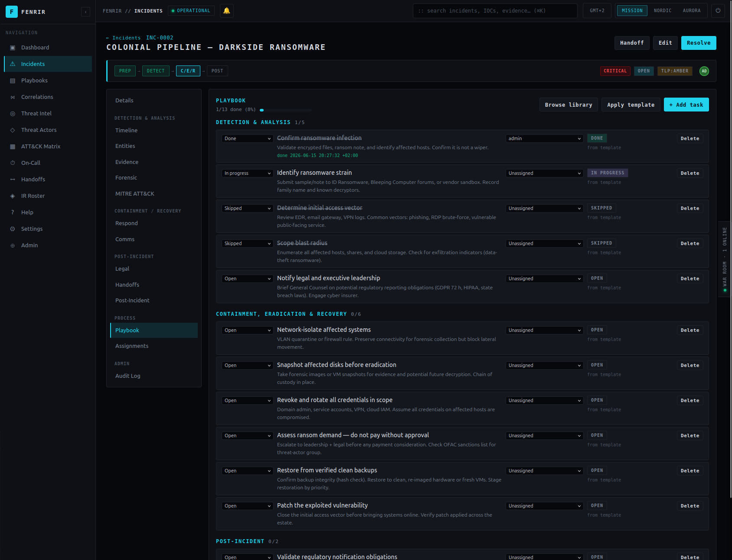Click the Help question mark icon

[x=13, y=213]
